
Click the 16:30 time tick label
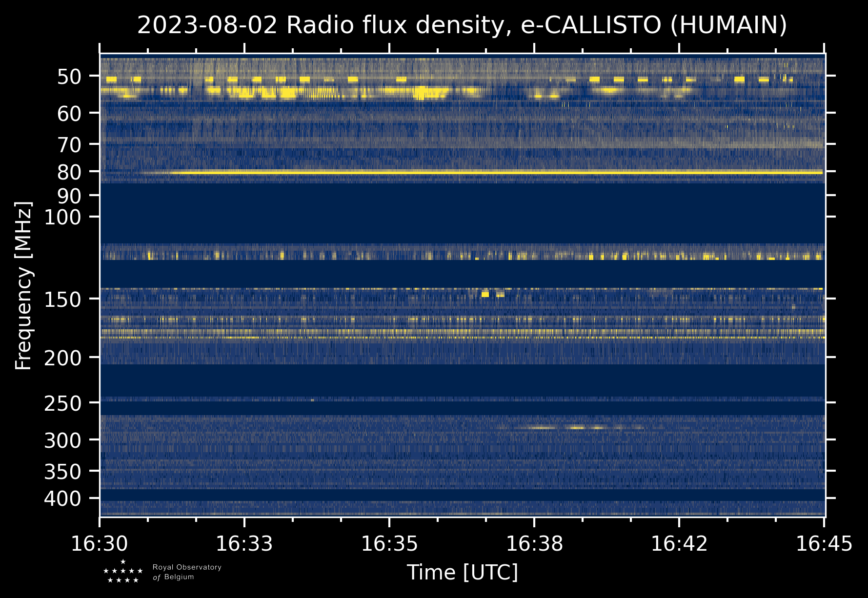(x=100, y=543)
